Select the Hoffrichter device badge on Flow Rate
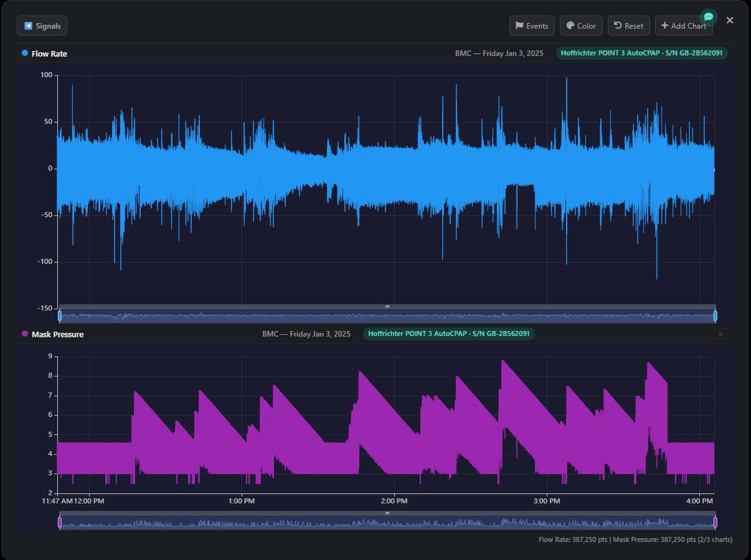The height and width of the screenshot is (560, 751). pos(641,53)
